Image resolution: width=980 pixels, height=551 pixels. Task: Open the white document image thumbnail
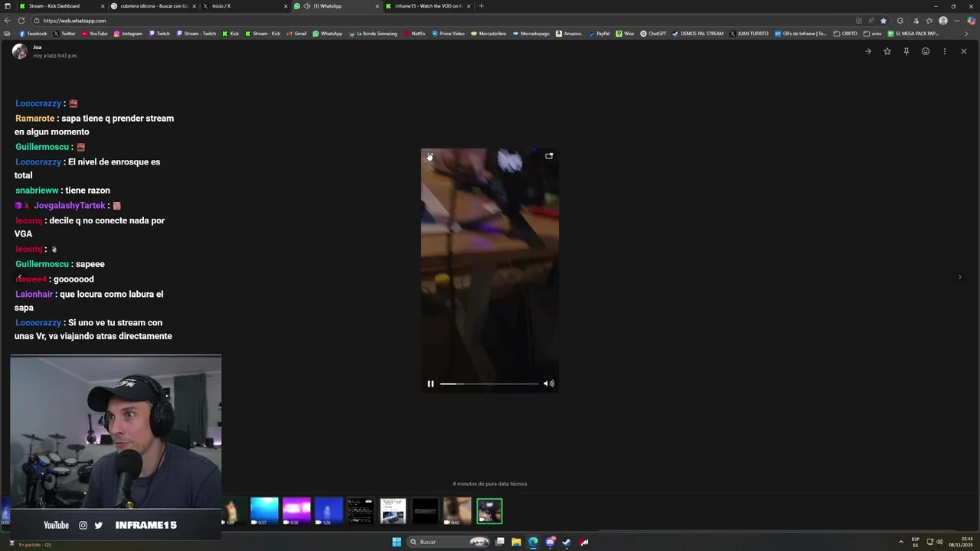[393, 511]
